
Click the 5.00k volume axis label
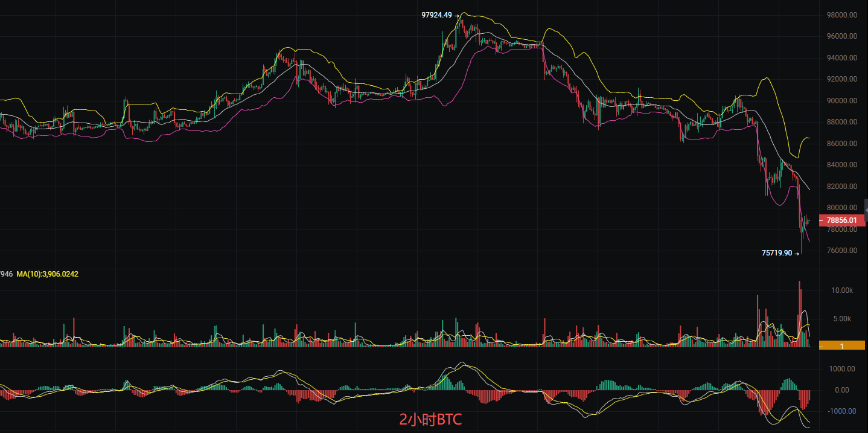coord(843,319)
